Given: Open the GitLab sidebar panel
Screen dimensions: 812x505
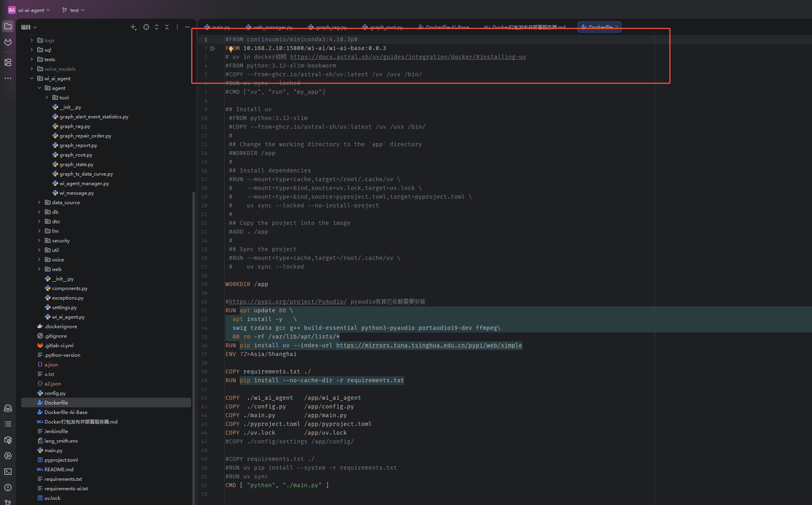Looking at the screenshot, I should (8, 43).
